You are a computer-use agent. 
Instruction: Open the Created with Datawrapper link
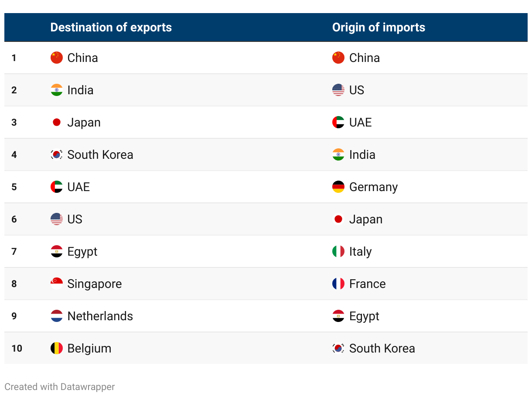click(x=60, y=387)
